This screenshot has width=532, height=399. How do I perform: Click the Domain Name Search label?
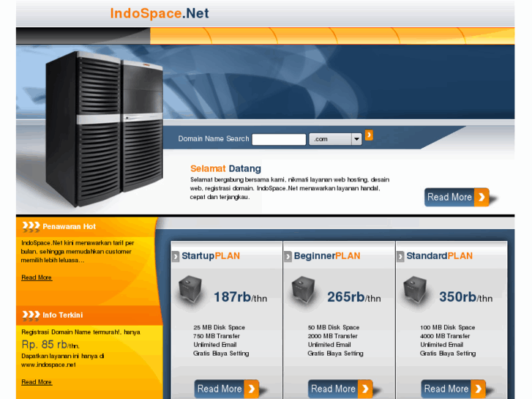click(x=214, y=139)
